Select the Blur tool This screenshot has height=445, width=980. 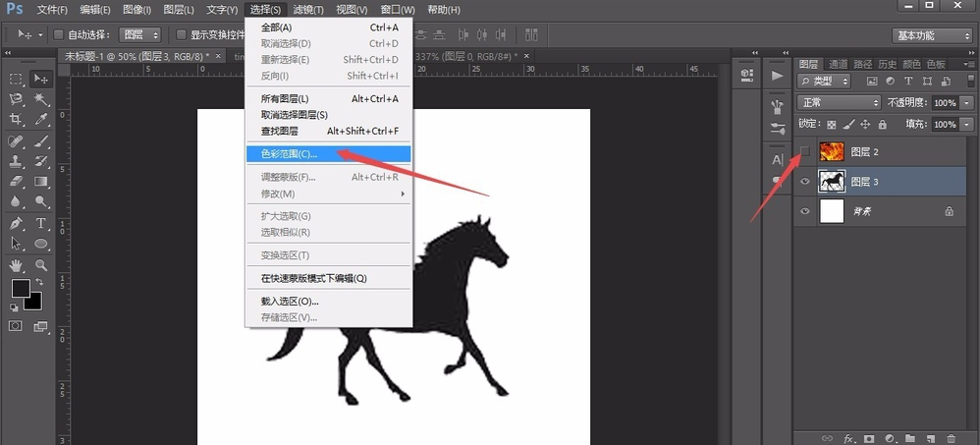(17, 201)
